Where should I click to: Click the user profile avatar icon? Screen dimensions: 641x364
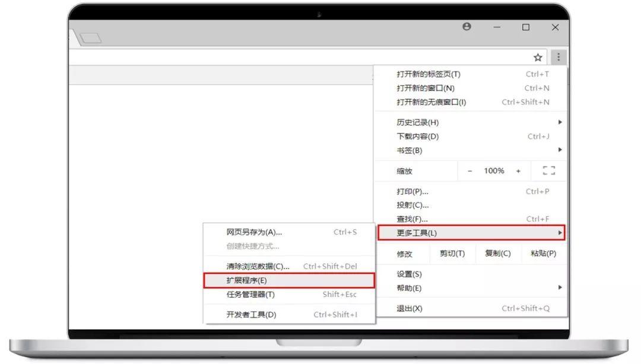coord(467,27)
